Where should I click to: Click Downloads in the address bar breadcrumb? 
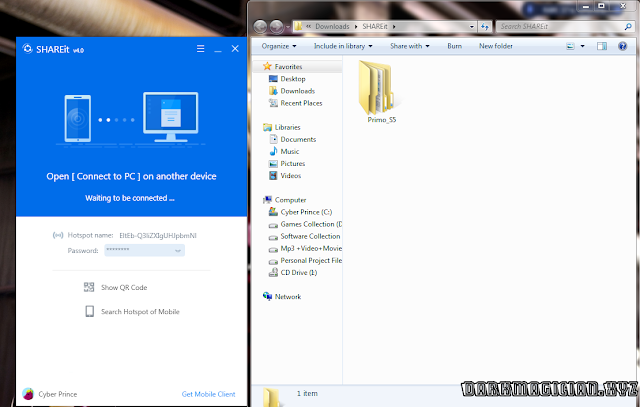tap(332, 27)
